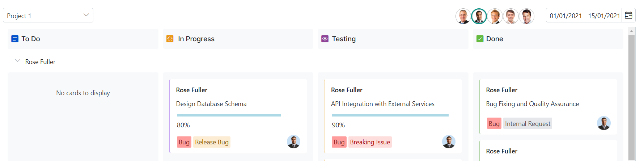This screenshot has width=644, height=161.
Task: Click the Testing column eye icon
Action: (x=325, y=39)
